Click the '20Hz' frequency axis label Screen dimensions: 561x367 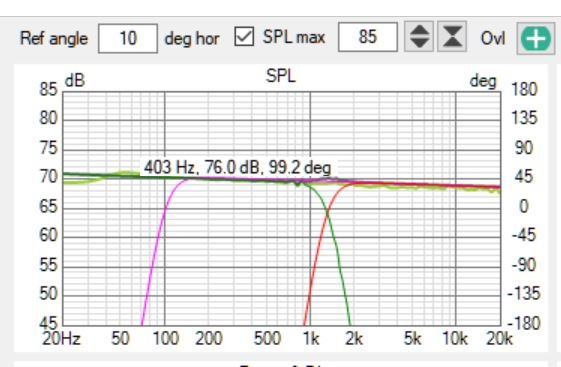61,338
